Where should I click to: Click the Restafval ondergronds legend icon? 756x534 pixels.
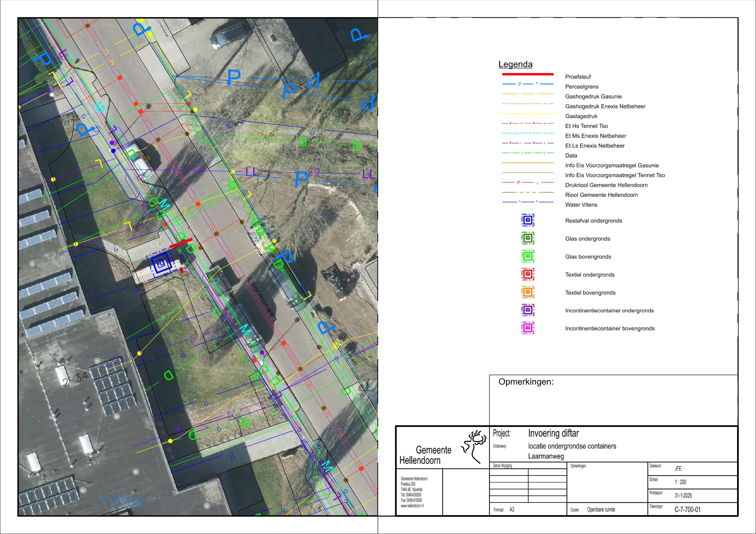tap(527, 220)
